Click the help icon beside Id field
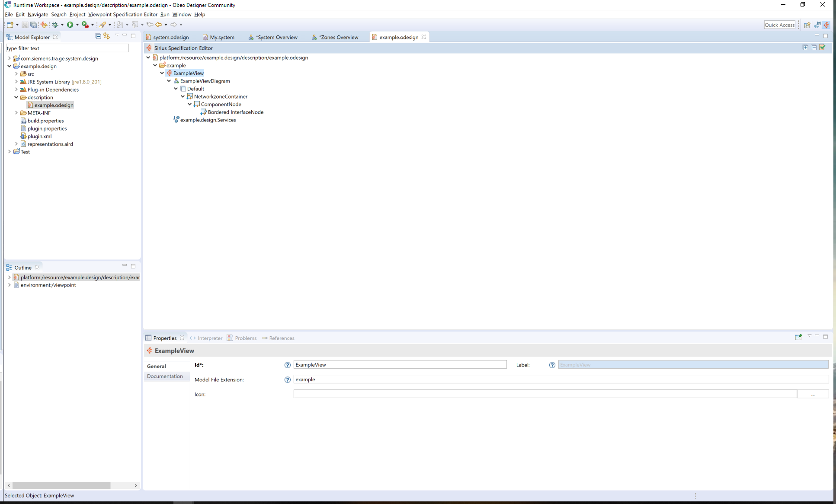This screenshot has width=836, height=504. [288, 365]
